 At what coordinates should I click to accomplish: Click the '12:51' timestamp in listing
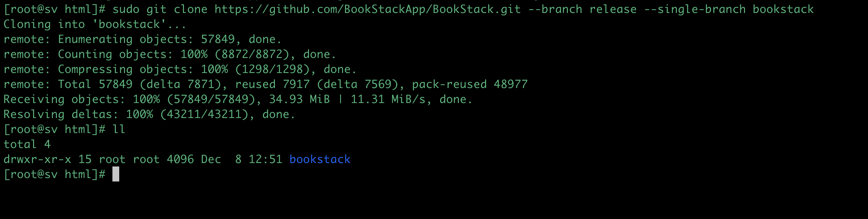pyautogui.click(x=265, y=159)
